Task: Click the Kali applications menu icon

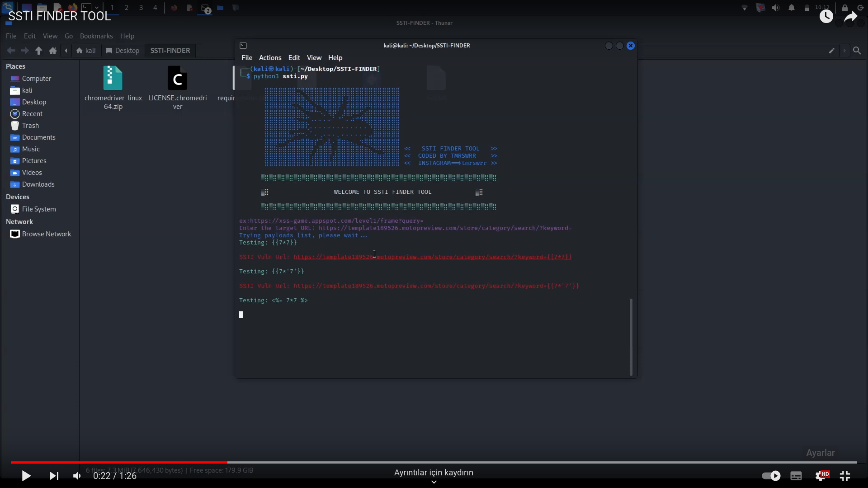Action: [8, 7]
